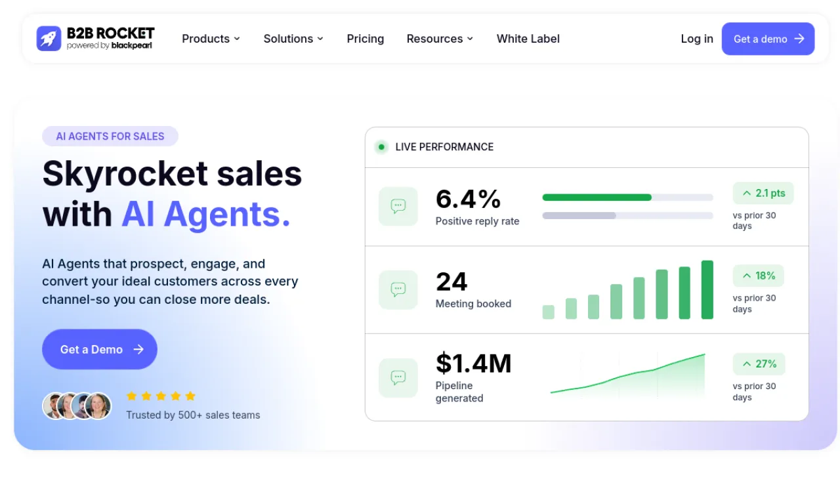The width and height of the screenshot is (840, 504).
Task: Click the up arrow in 2.1 pts badge
Action: pos(747,193)
